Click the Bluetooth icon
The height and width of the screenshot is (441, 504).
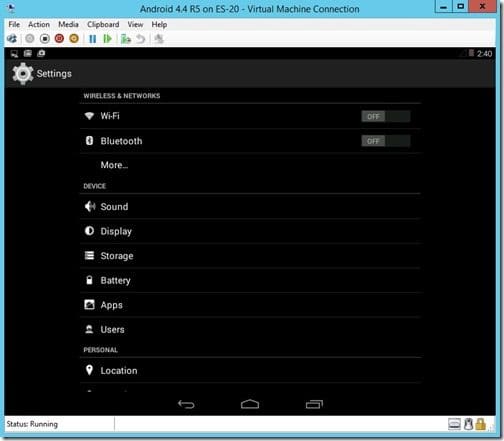pos(89,140)
